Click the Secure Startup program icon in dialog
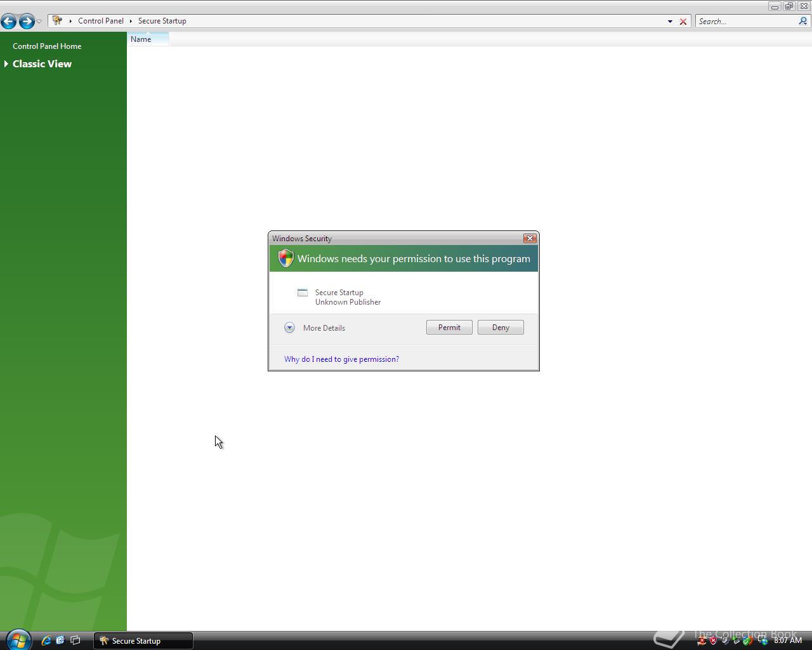 303,293
